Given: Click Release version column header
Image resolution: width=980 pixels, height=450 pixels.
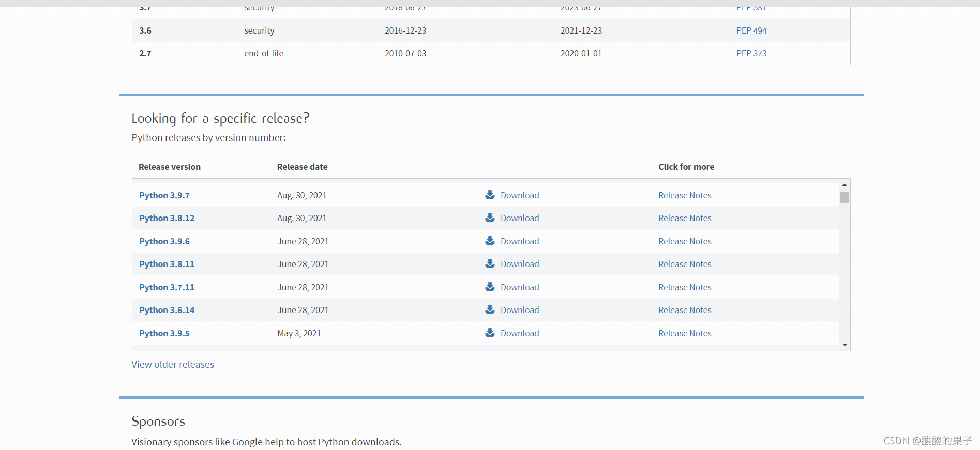Looking at the screenshot, I should (170, 167).
